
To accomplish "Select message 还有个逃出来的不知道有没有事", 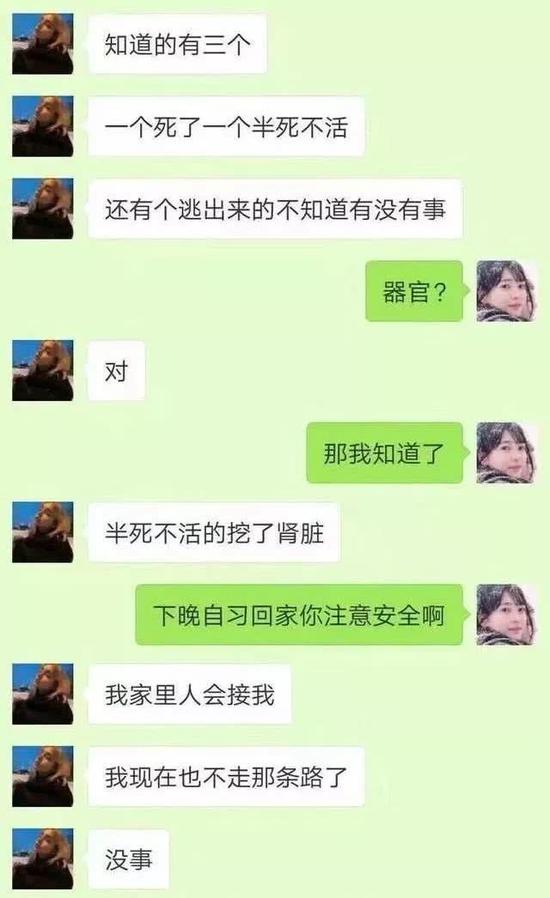I will click(275, 208).
